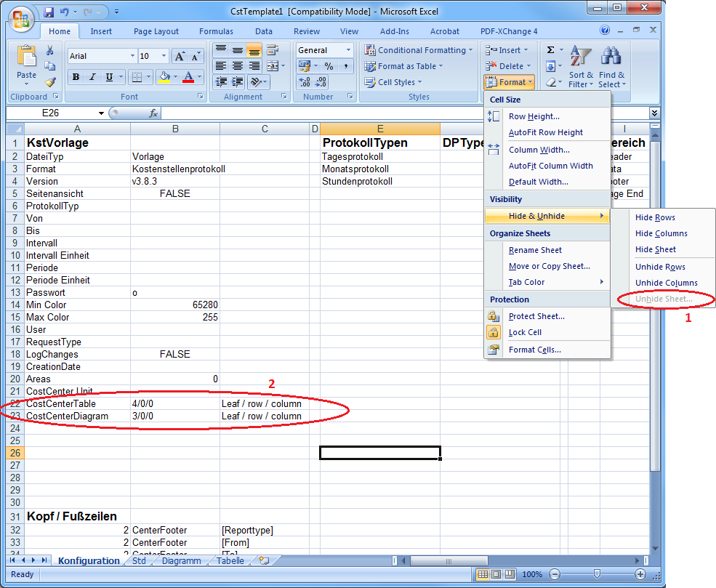
Task: Open the Name Box dropdown arrow
Action: [101, 113]
